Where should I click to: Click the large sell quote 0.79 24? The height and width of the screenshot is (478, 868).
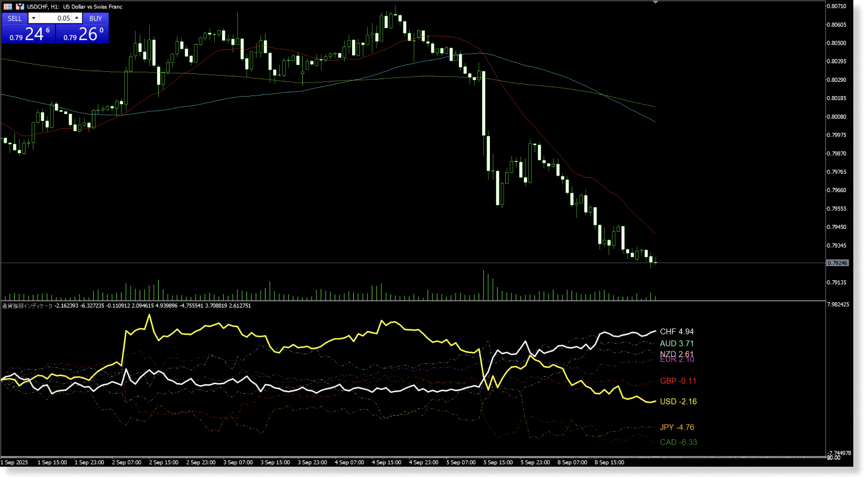coord(28,33)
